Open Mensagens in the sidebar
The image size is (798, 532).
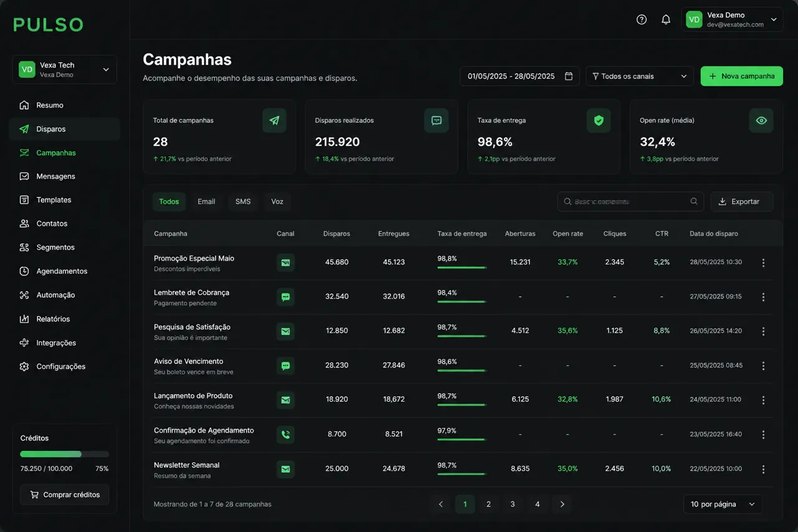(64, 176)
